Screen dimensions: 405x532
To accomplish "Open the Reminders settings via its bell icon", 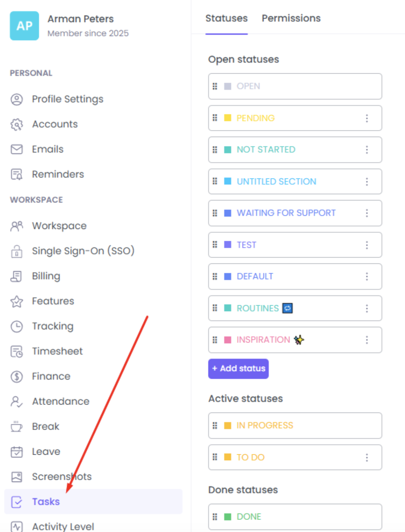I will tap(17, 174).
